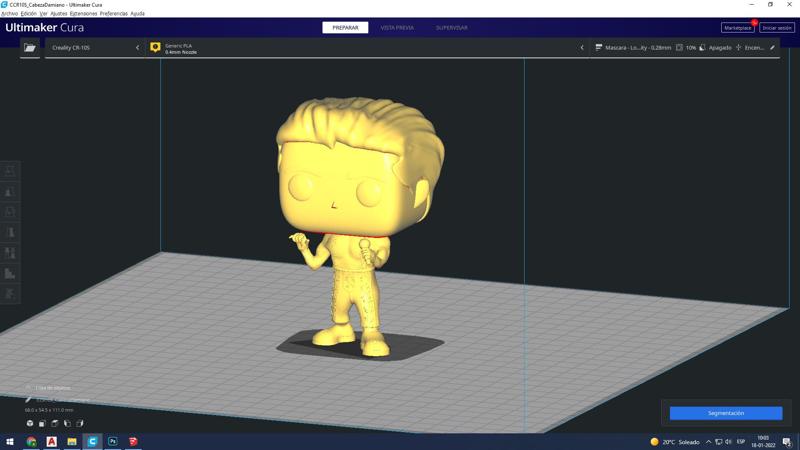Open the Ayuda menu
Viewport: 800px width, 450px height.
137,14
